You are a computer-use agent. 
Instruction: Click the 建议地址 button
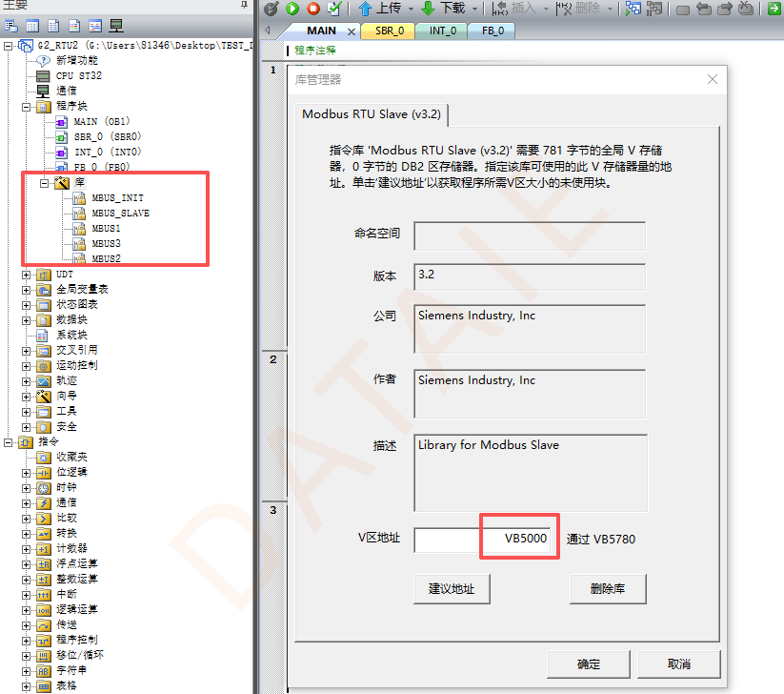coord(452,589)
